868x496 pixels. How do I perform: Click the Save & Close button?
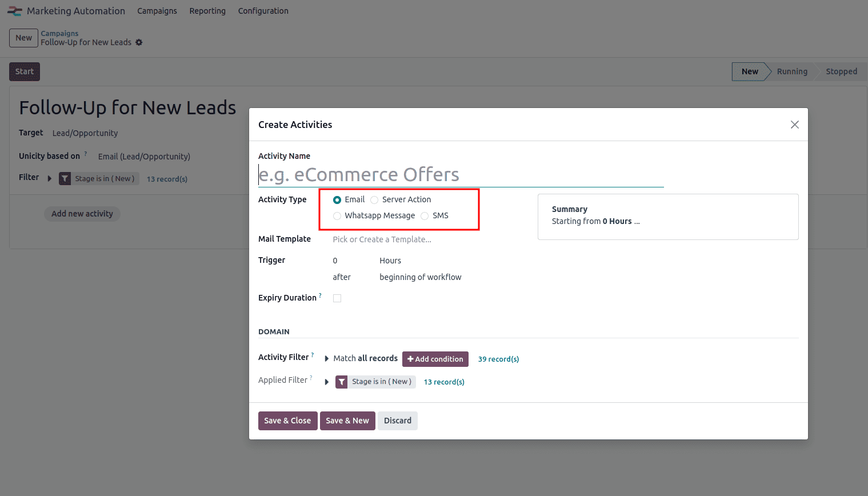pyautogui.click(x=287, y=421)
